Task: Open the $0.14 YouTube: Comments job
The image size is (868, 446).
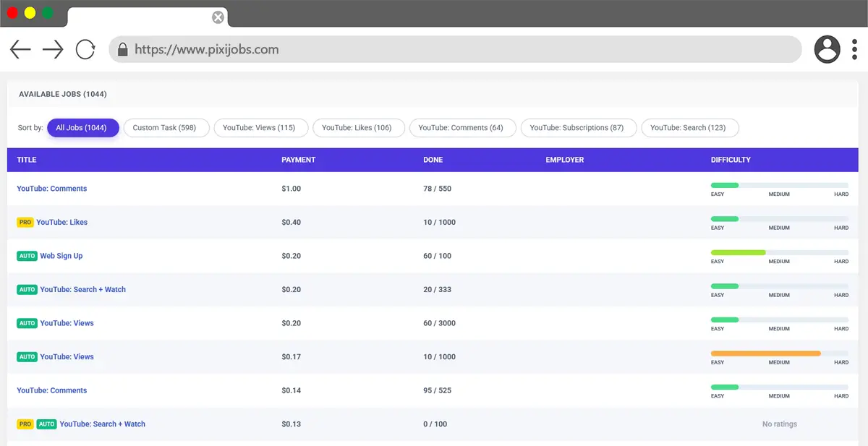Action: click(x=52, y=390)
